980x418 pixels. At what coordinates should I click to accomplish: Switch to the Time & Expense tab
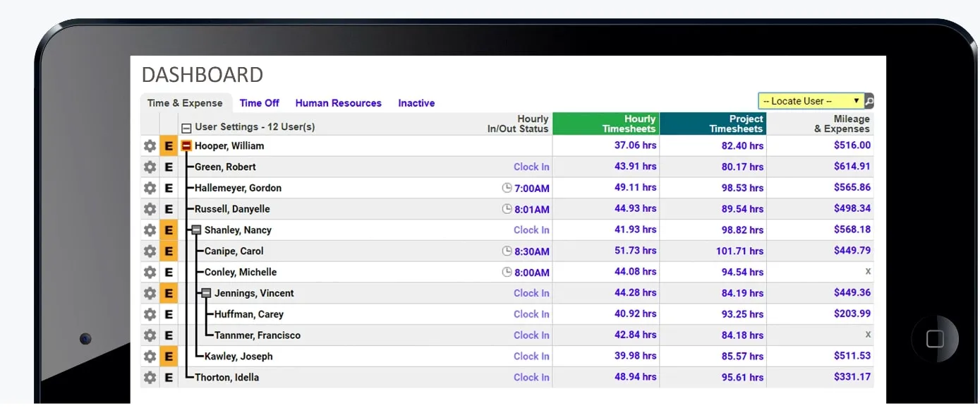185,103
